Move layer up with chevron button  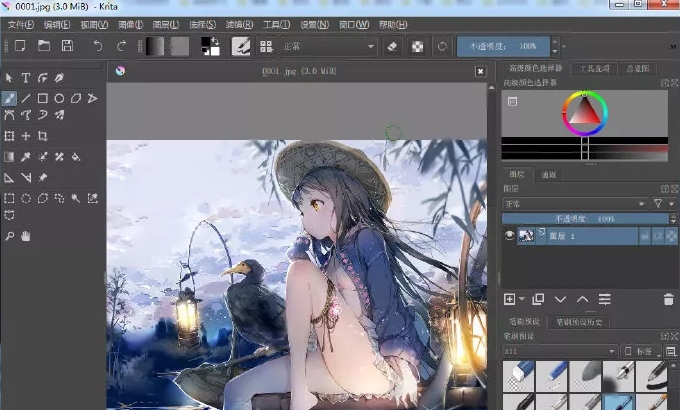(582, 299)
